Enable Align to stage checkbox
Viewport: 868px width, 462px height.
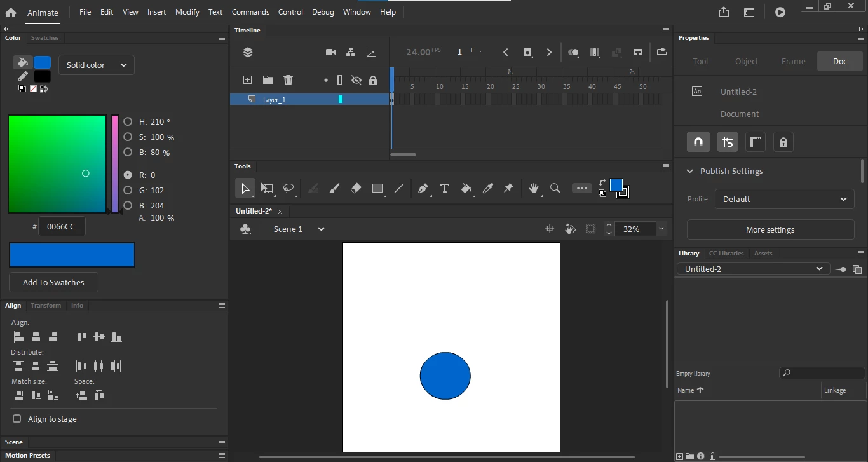point(17,419)
